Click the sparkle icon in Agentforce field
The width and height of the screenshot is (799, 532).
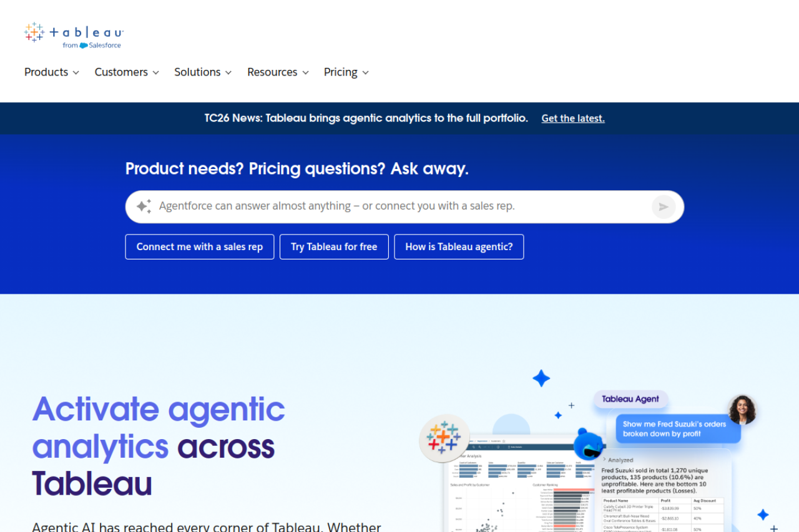click(144, 206)
